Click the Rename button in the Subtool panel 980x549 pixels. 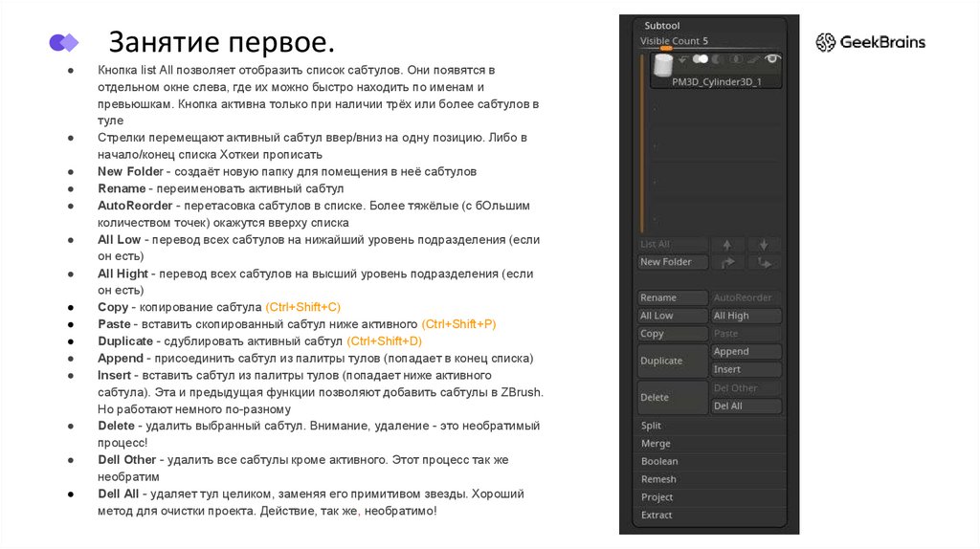pos(673,297)
